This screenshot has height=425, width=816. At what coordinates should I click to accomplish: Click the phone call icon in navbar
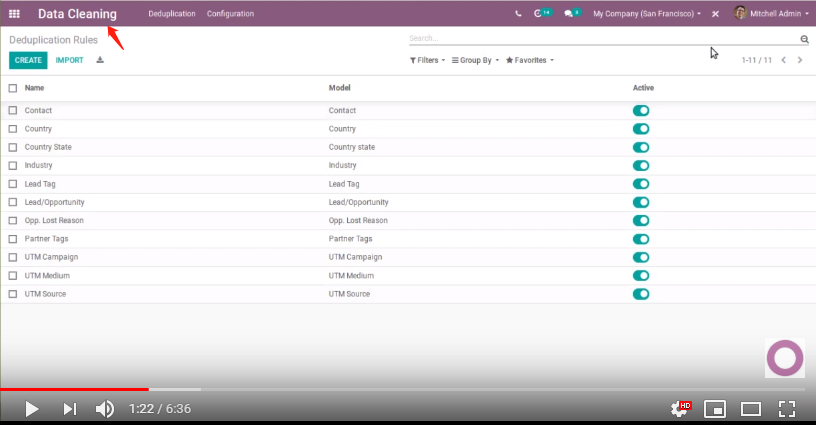coord(518,14)
